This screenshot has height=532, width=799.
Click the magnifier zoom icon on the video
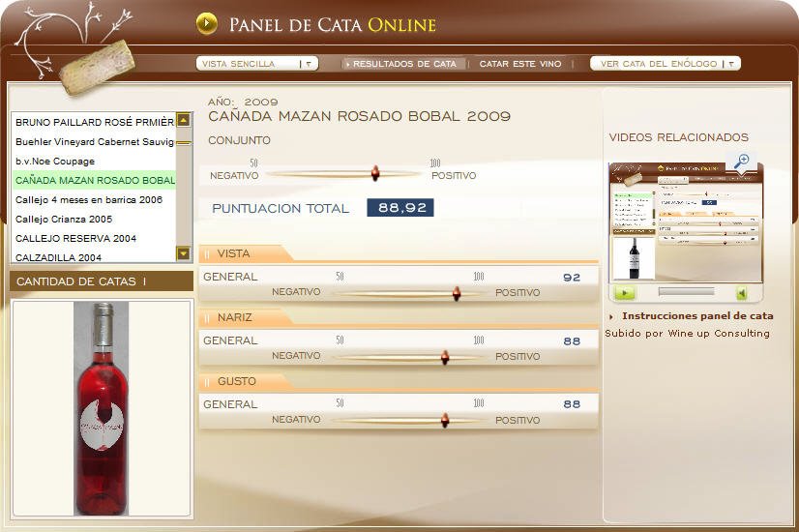(741, 161)
